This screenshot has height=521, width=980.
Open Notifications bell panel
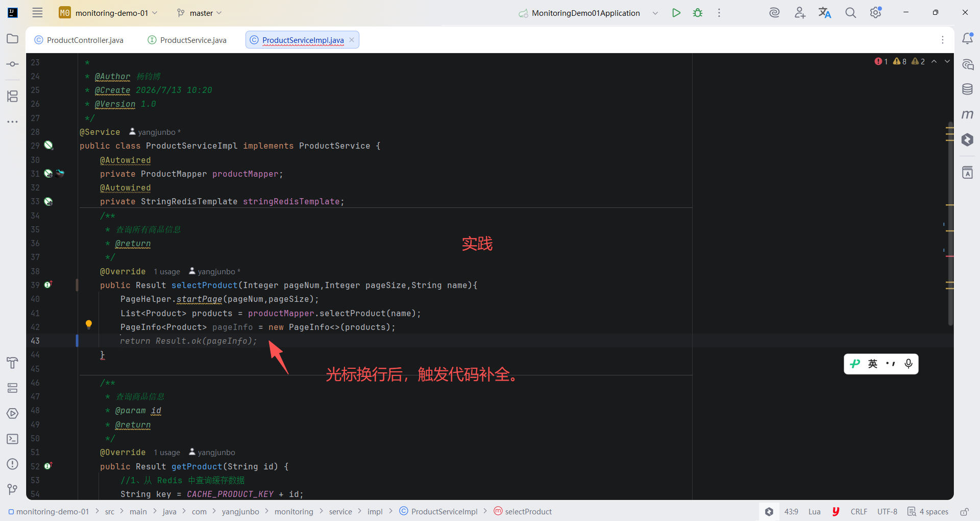967,38
